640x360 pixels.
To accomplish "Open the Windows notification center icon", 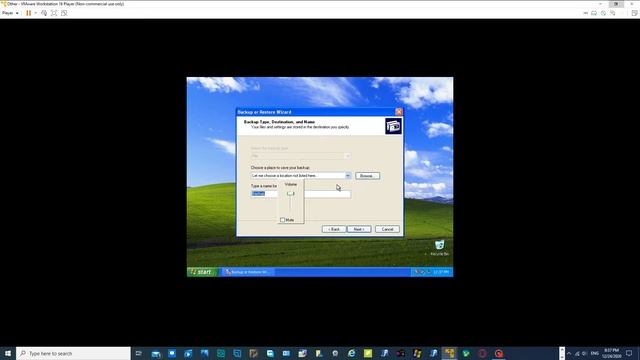I will click(629, 353).
